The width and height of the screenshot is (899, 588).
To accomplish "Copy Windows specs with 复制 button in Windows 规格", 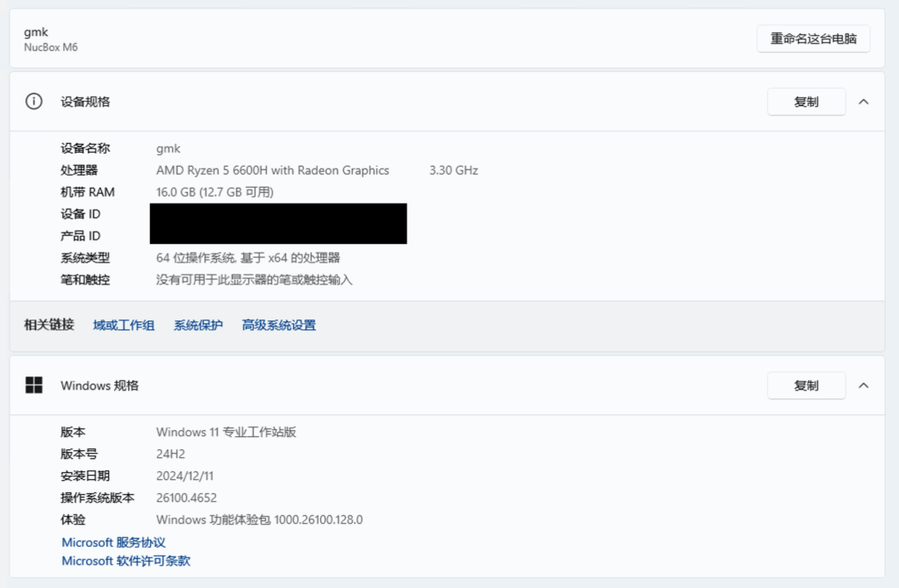I will [806, 385].
